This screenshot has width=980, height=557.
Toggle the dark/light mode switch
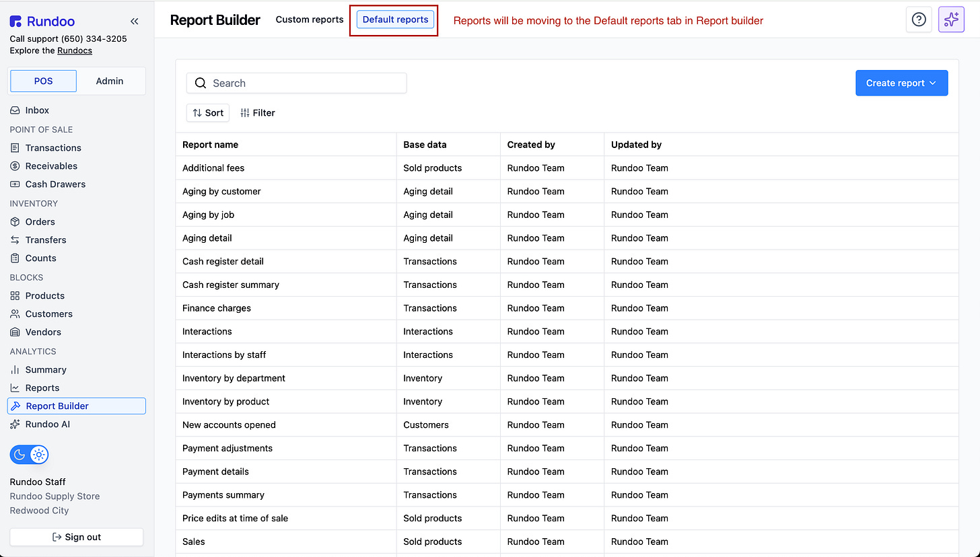(29, 455)
